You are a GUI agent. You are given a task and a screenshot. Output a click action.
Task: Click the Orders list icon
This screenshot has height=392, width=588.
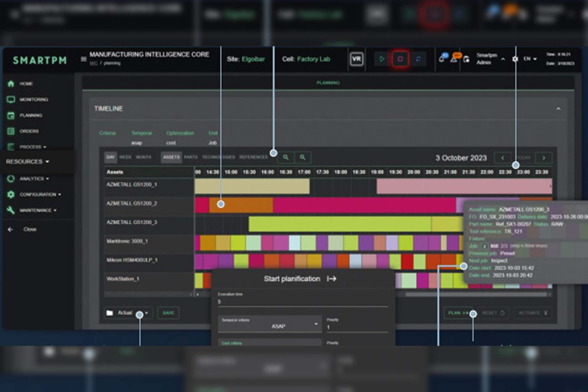coord(11,131)
